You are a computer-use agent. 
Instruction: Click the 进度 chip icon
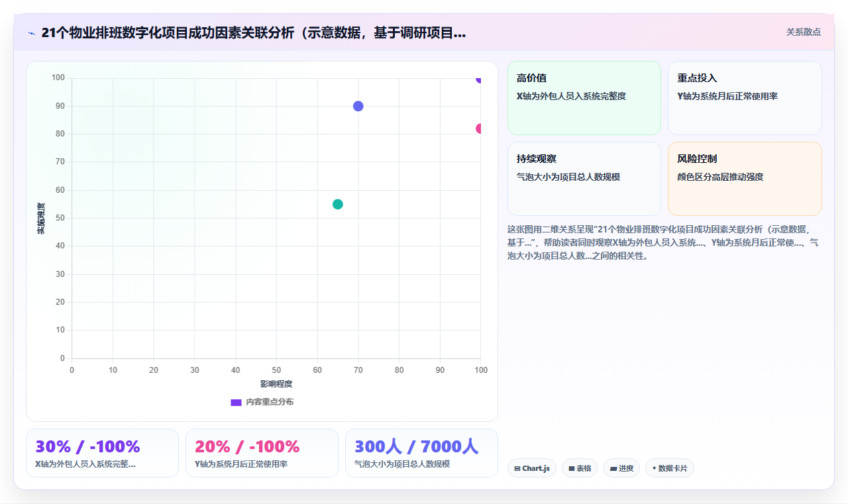click(613, 468)
